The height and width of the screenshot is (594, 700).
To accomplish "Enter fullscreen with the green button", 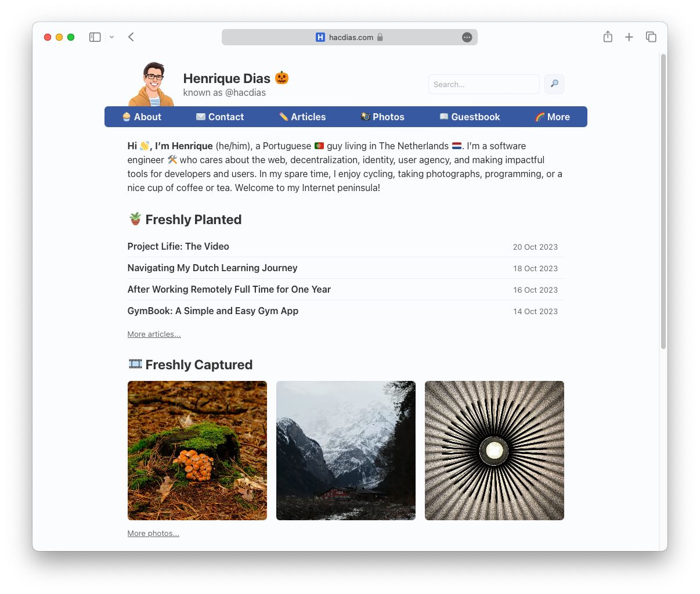I will click(71, 37).
